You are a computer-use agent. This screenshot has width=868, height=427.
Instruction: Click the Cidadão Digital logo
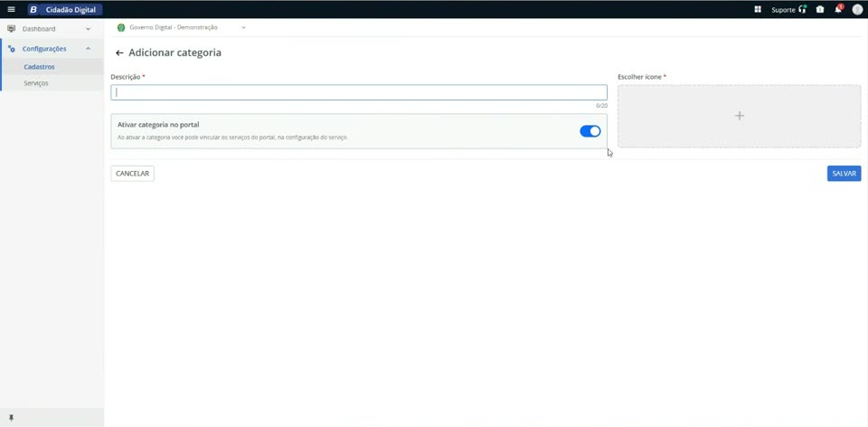point(65,9)
